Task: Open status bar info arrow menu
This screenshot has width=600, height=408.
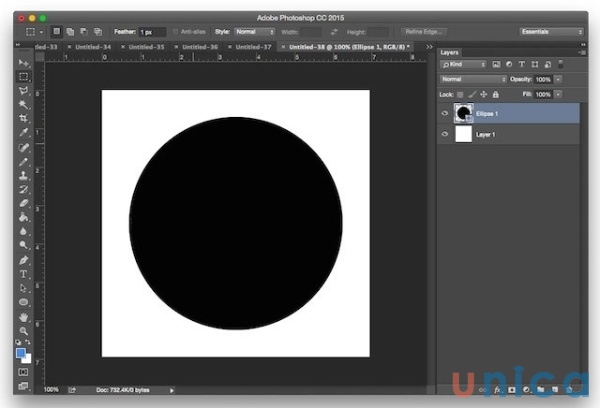Action: [x=172, y=390]
